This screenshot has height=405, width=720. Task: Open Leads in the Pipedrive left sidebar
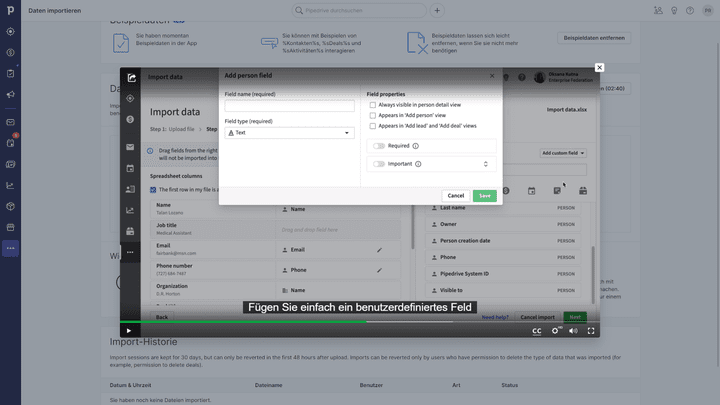tap(11, 32)
